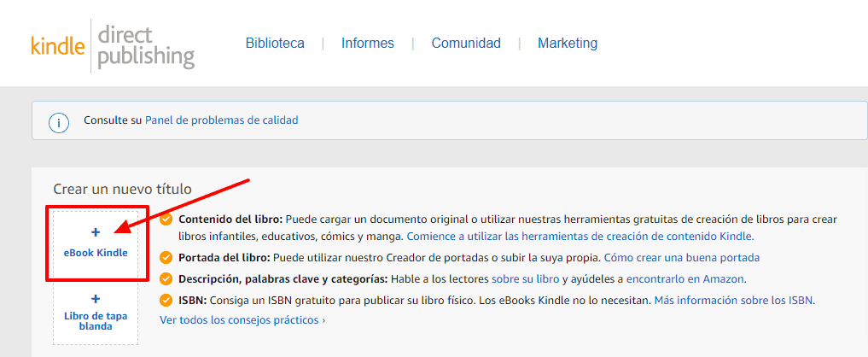Expand Ver todos los consejos prácticos
868x357 pixels.
click(242, 320)
